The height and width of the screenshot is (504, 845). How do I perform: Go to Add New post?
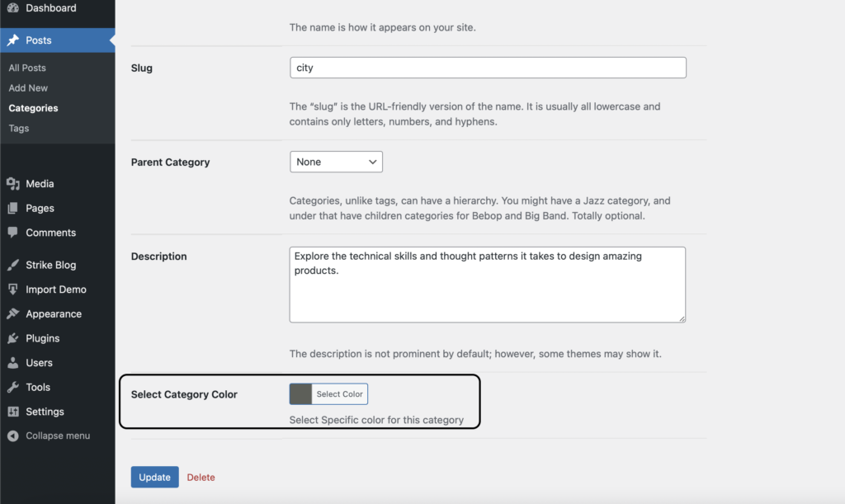click(x=28, y=87)
